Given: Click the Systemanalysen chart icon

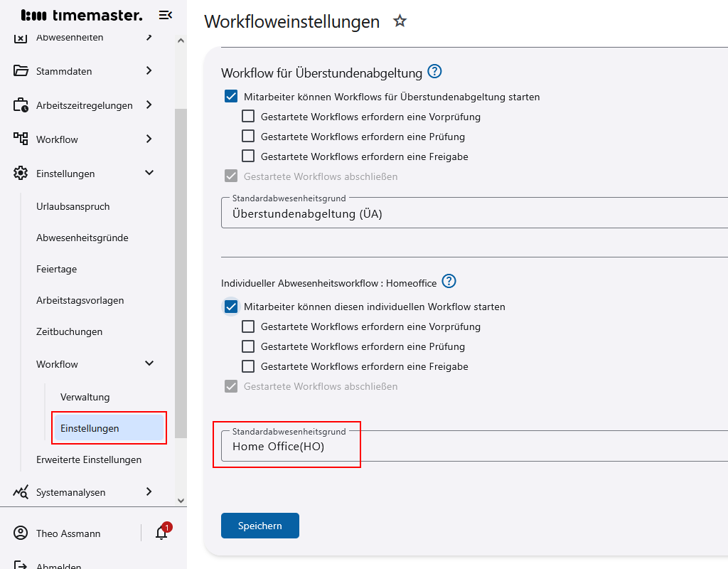Looking at the screenshot, I should click(x=21, y=492).
